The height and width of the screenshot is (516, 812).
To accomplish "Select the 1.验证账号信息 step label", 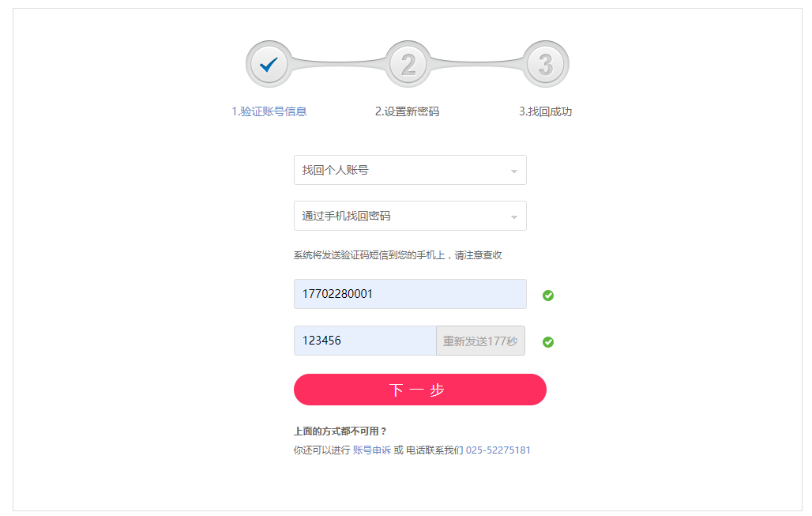I will click(x=269, y=111).
